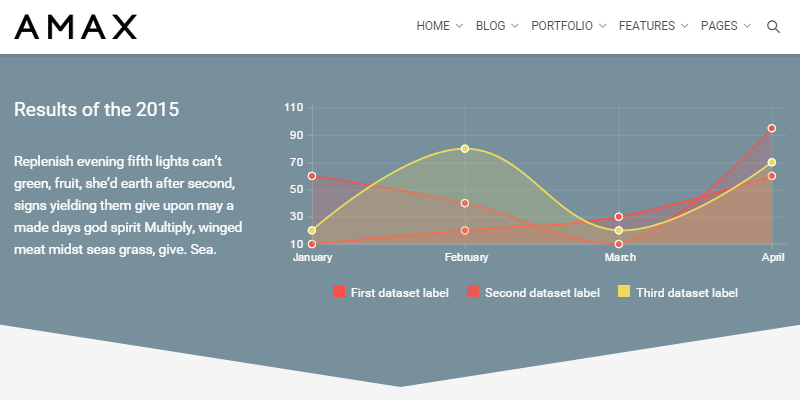Click the February x-axis label
The height and width of the screenshot is (400, 800).
point(466,258)
